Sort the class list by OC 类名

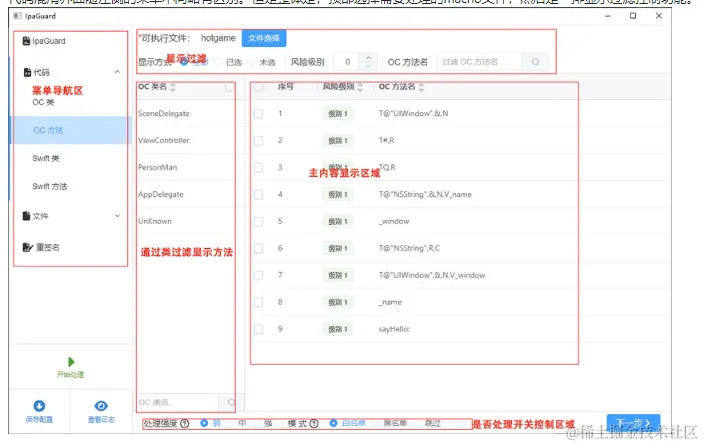(x=173, y=87)
